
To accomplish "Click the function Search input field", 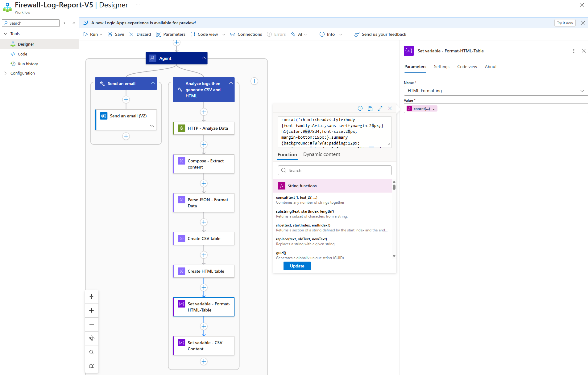I will pos(335,170).
